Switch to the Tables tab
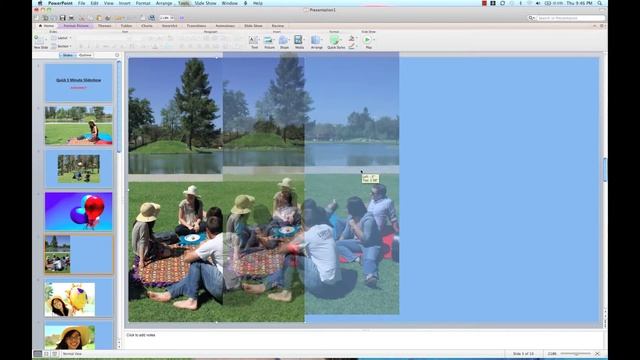This screenshot has width=640, height=360. pyautogui.click(x=126, y=26)
